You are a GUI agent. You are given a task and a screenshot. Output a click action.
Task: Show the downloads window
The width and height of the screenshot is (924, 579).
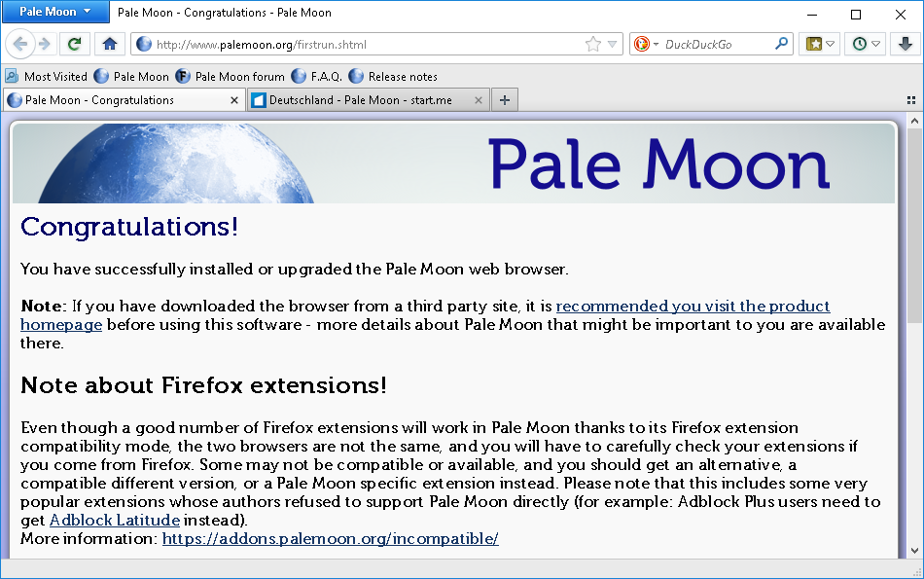click(x=906, y=44)
